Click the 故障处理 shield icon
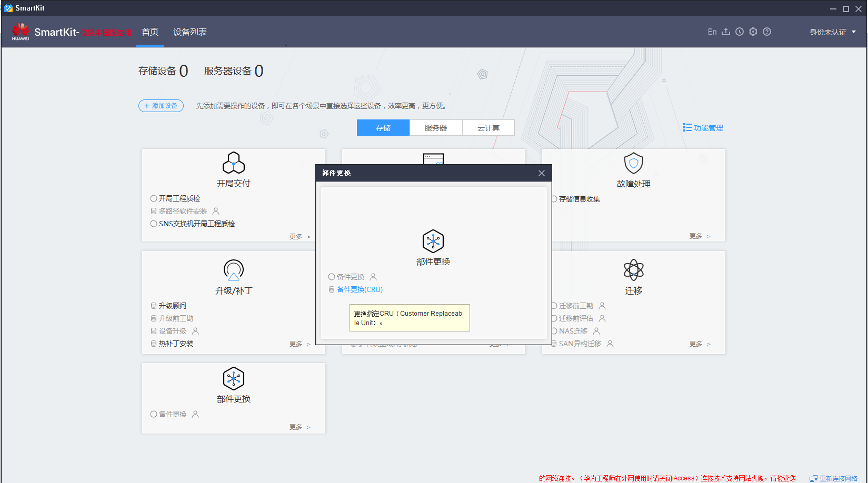This screenshot has width=868, height=483. tap(633, 163)
